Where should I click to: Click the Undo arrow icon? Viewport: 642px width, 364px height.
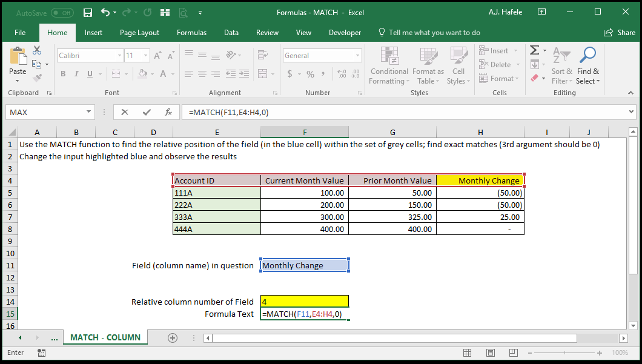[x=105, y=13]
